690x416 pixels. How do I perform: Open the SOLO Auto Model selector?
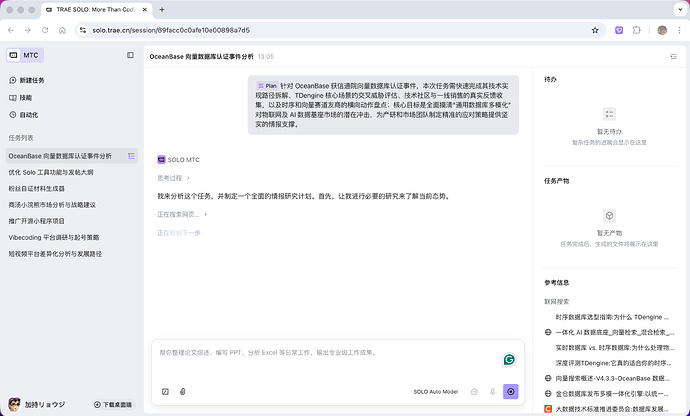(436, 391)
